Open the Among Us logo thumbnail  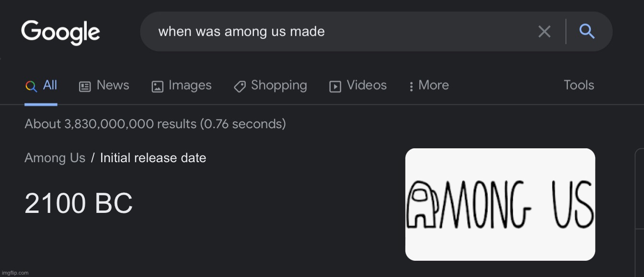(500, 204)
